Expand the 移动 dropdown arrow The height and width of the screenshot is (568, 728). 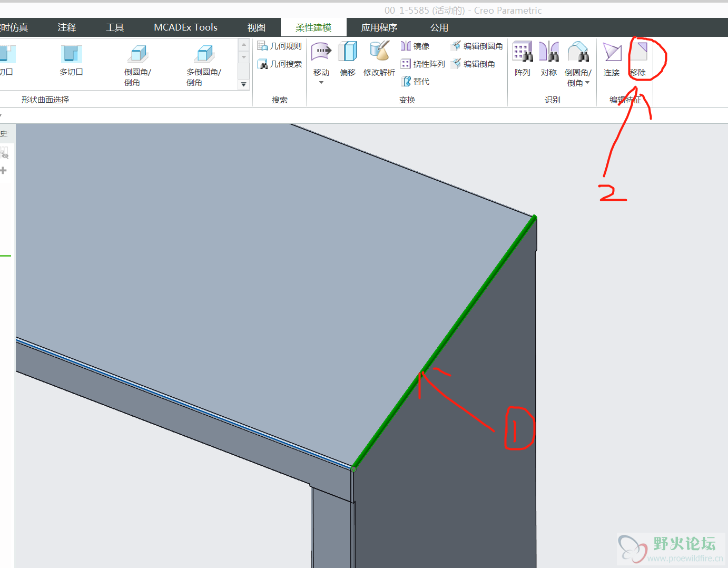pos(321,83)
